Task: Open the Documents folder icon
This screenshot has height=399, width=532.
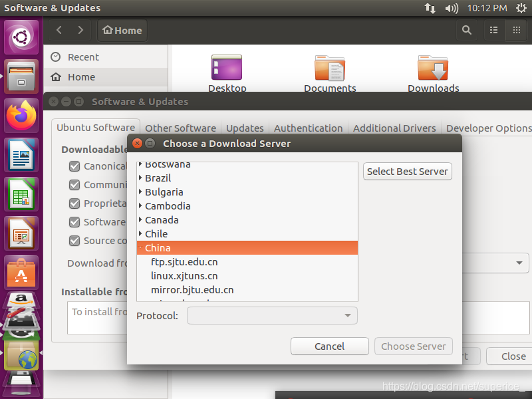Action: click(330, 68)
